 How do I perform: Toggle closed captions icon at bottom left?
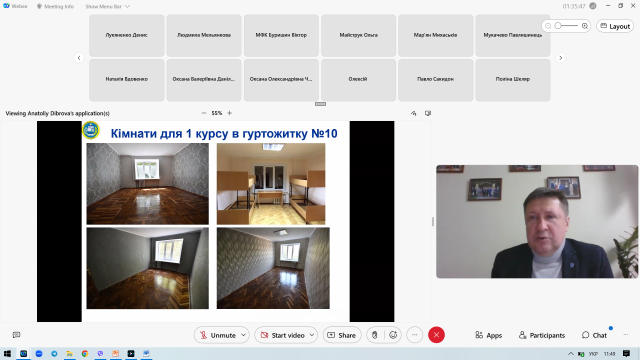16,335
